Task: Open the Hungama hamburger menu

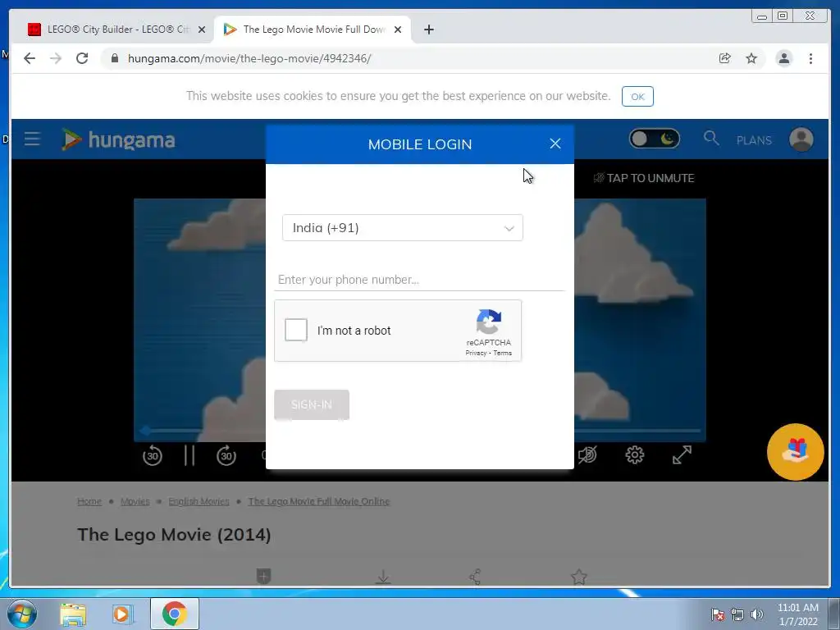Action: pos(32,139)
